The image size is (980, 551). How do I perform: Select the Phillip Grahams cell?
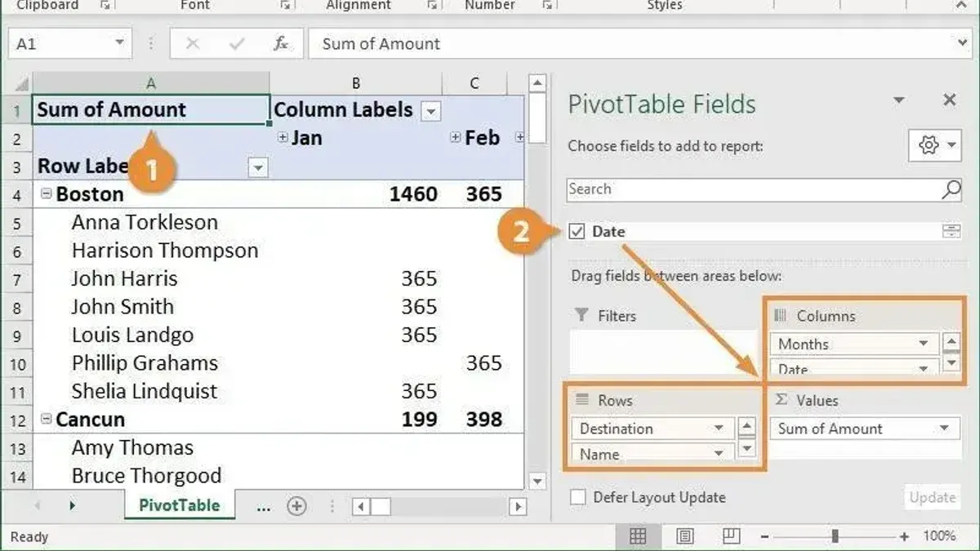(152, 363)
